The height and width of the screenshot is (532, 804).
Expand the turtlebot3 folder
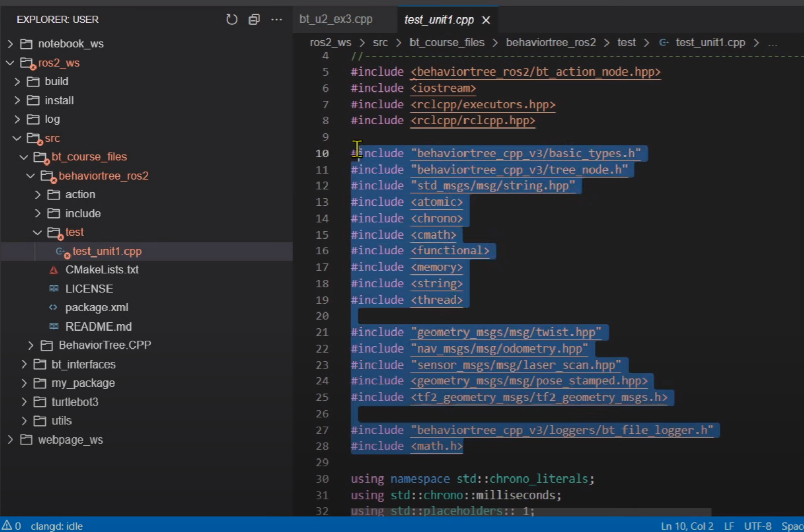75,401
